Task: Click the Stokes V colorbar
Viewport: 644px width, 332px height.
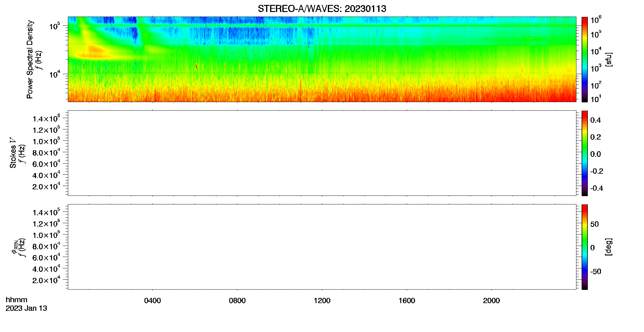Action: click(x=584, y=153)
